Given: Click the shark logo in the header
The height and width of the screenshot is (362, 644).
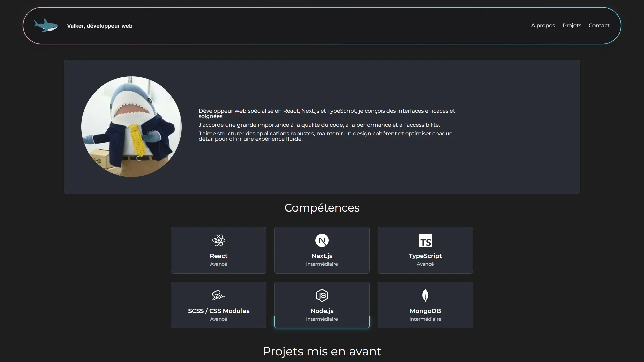Looking at the screenshot, I should pos(46,25).
